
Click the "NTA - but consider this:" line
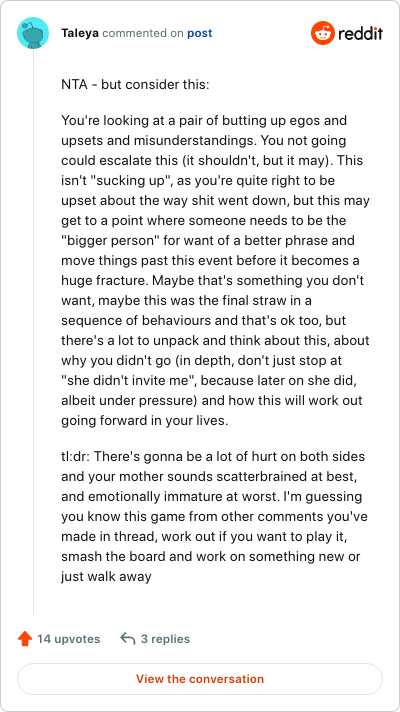[x=135, y=84]
